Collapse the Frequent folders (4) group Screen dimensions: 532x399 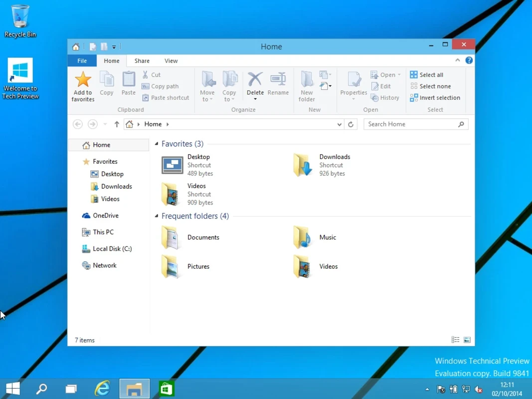(x=157, y=216)
